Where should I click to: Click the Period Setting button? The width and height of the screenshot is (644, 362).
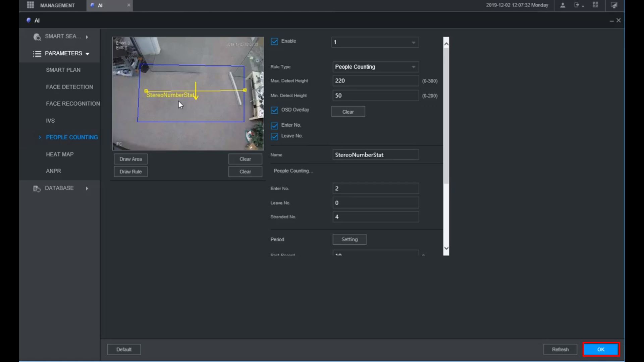349,239
